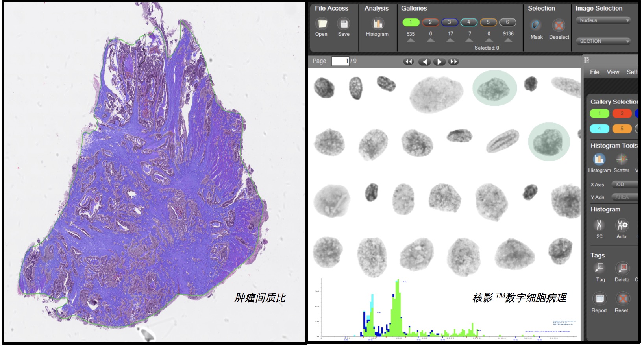Click the Tag icon
The image size is (644, 347).
(600, 268)
